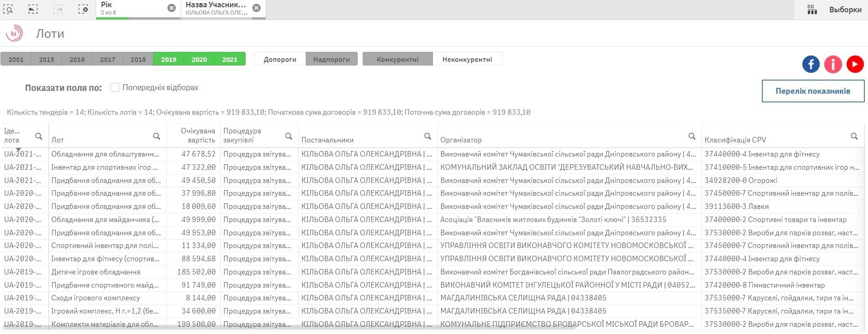The image size is (868, 334).
Task: Remove the Рік selection filter
Action: [x=171, y=8]
